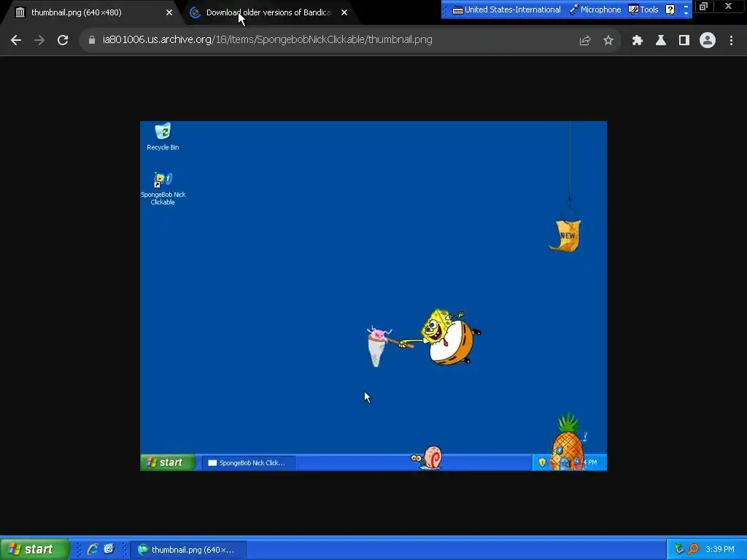
Task: Open the extensions puzzle icon
Action: (x=638, y=41)
